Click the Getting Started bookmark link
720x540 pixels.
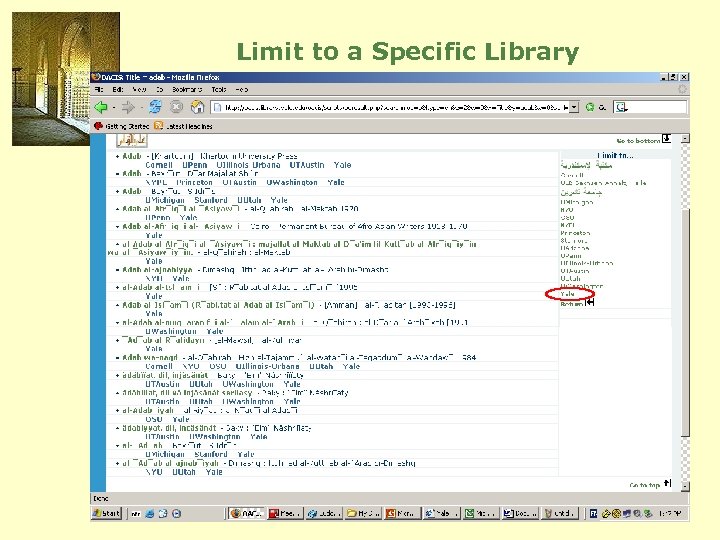tap(127, 126)
